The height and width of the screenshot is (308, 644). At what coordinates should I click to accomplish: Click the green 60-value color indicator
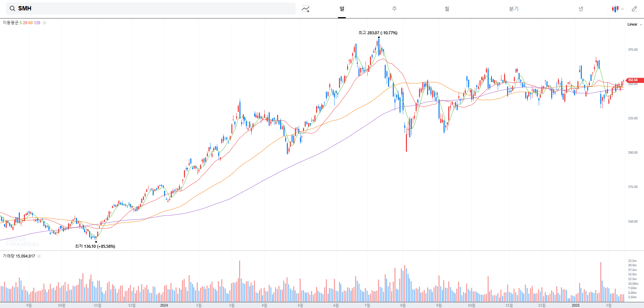pos(30,23)
